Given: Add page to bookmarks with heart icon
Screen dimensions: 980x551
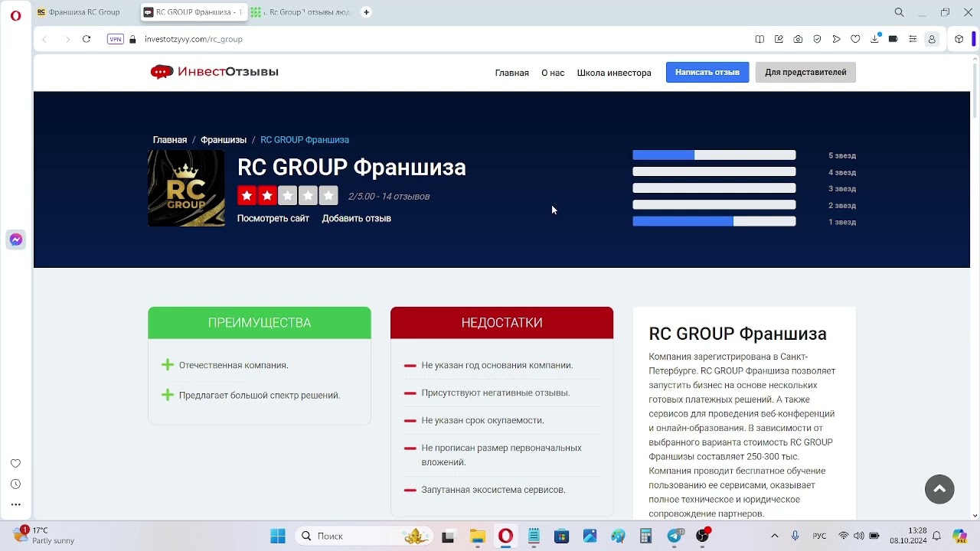Looking at the screenshot, I should click(x=855, y=39).
